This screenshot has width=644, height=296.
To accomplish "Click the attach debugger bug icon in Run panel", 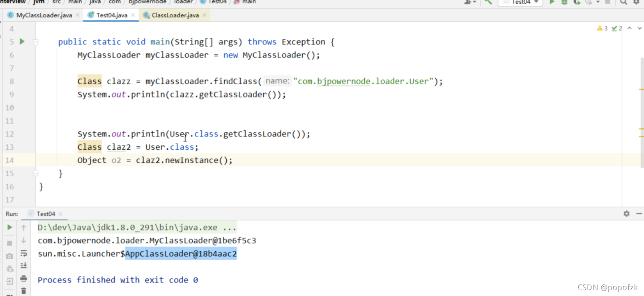I will point(10,269).
